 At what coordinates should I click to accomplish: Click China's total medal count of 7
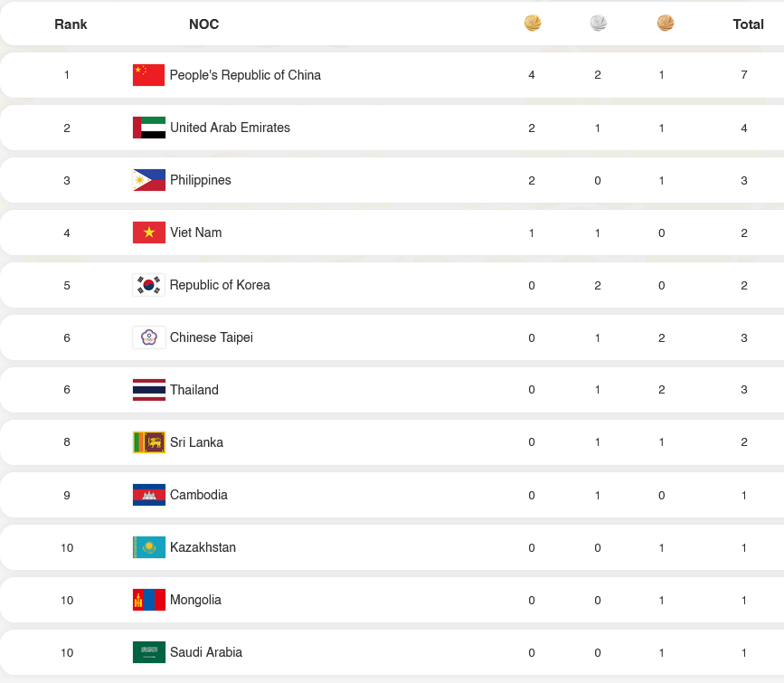[744, 75]
